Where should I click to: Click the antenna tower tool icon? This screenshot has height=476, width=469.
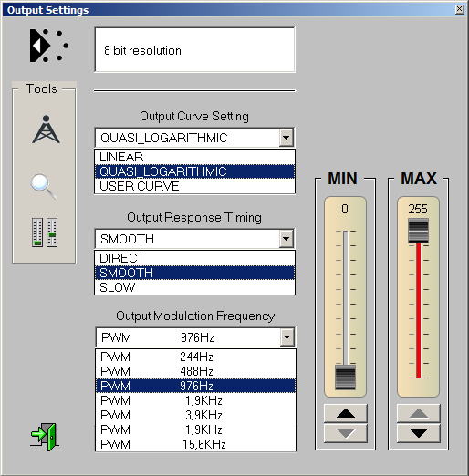coord(46,129)
